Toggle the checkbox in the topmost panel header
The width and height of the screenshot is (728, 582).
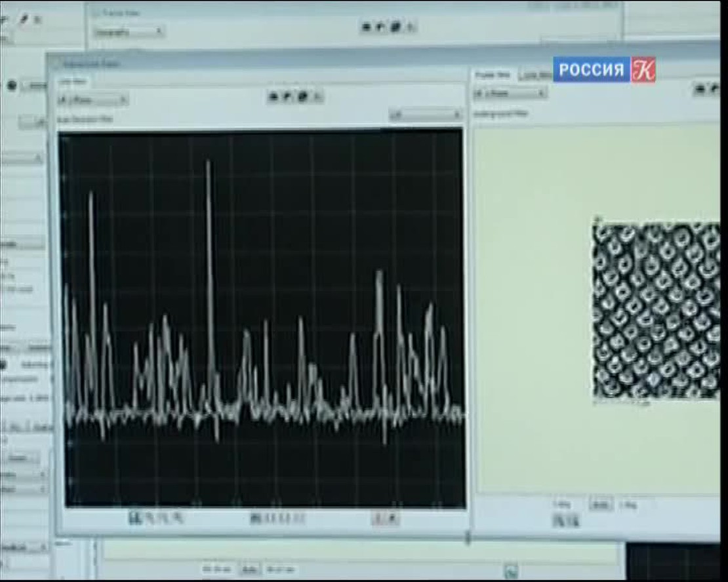click(96, 12)
